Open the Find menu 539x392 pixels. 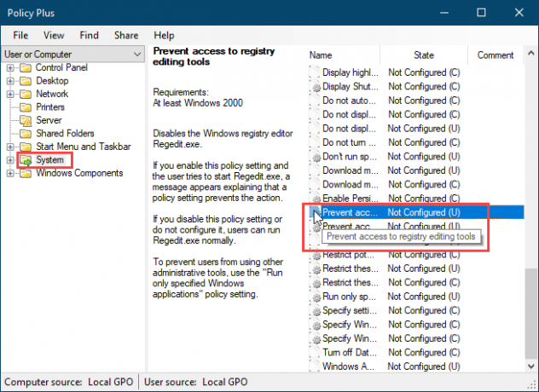pos(89,36)
